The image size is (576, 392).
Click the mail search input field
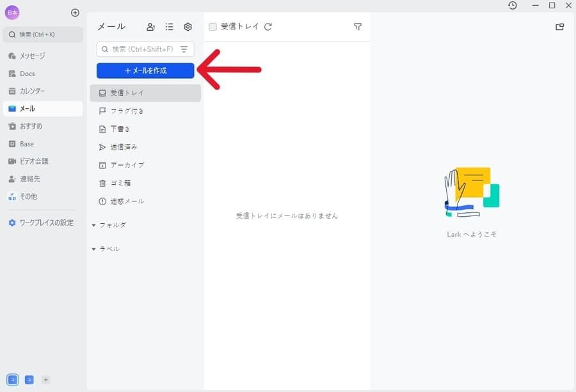tap(138, 49)
